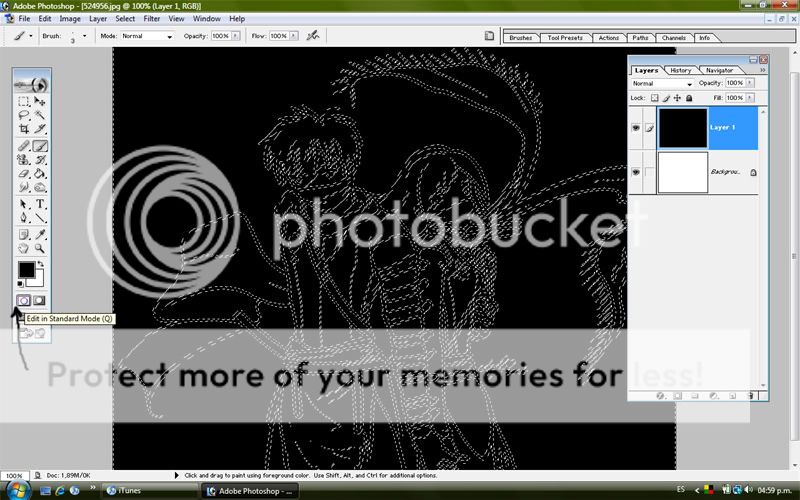Select the Paint Bucket tool
Image resolution: width=800 pixels, height=500 pixels.
pyautogui.click(x=41, y=173)
